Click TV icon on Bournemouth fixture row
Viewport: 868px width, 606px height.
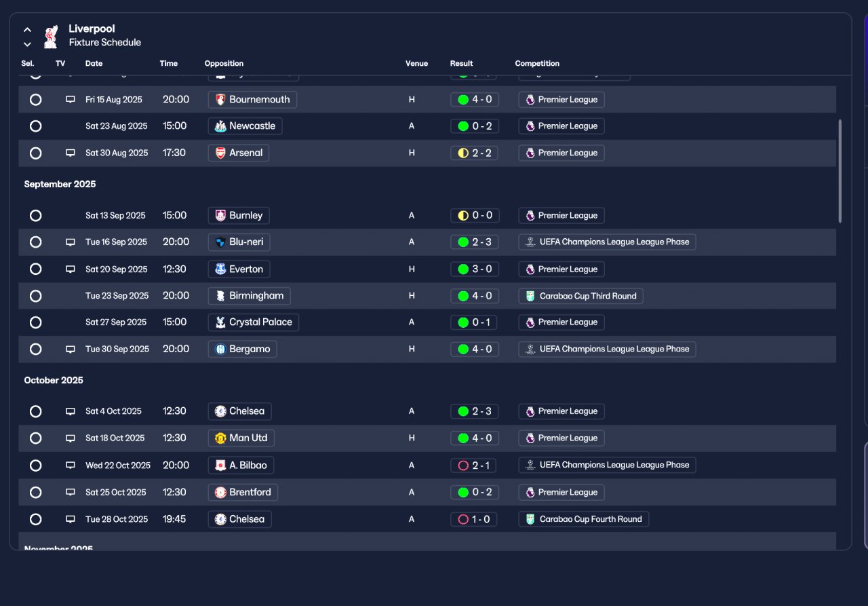tap(70, 99)
